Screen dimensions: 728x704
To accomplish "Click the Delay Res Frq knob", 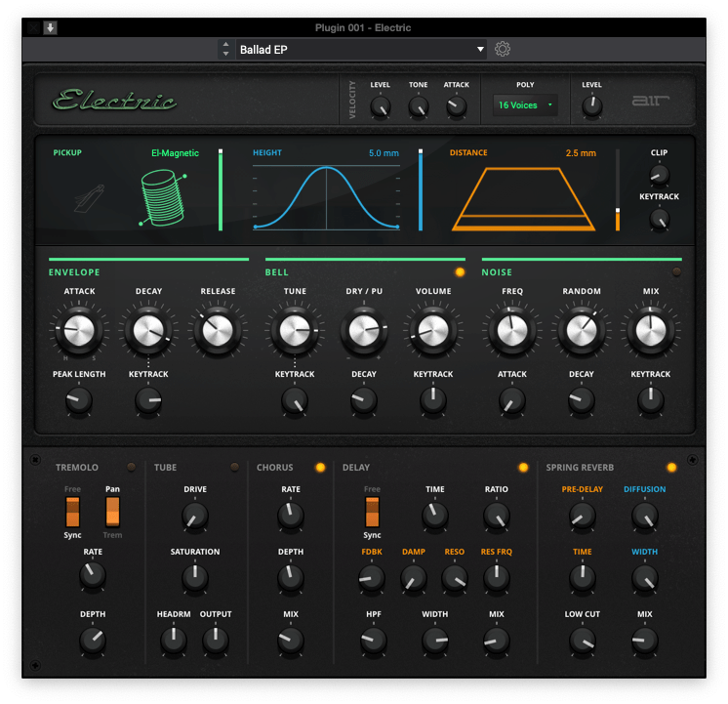I will 497,578.
